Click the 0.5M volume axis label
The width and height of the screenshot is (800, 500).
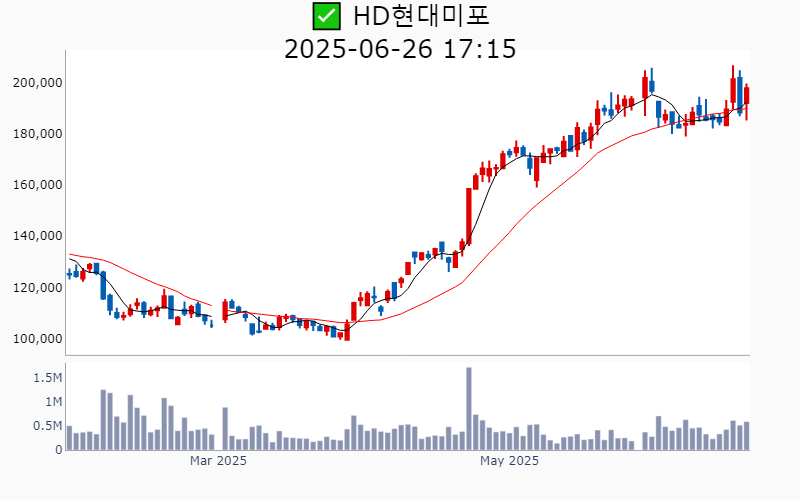tap(47, 426)
